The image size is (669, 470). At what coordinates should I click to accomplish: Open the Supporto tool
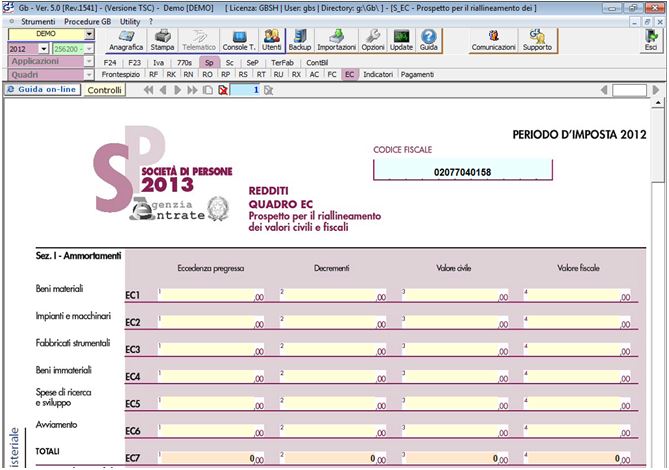pyautogui.click(x=538, y=41)
